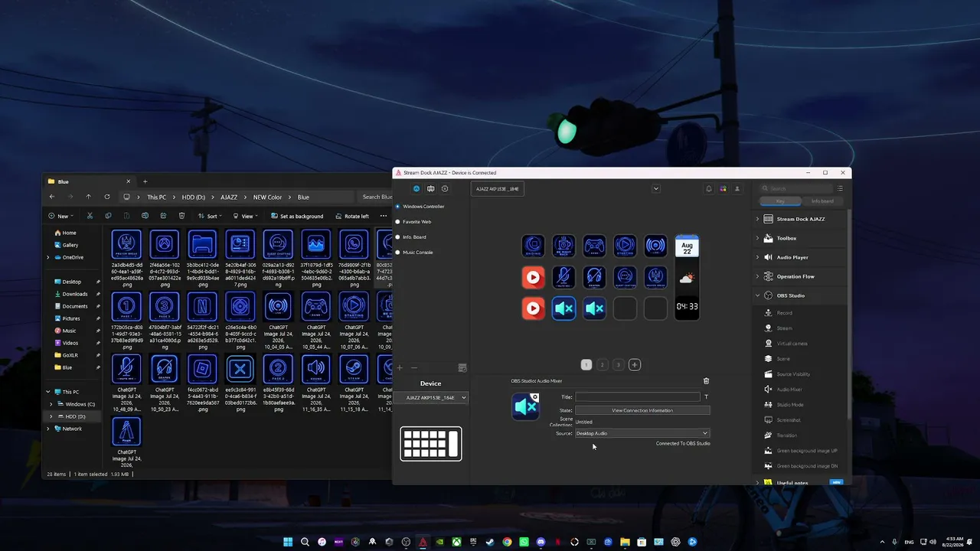Viewport: 980px width, 551px height.
Task: Click the OBS Source Visibility action icon
Action: [768, 374]
